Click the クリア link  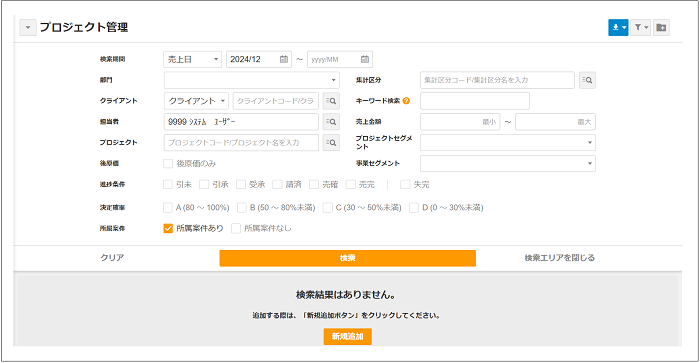pos(112,258)
